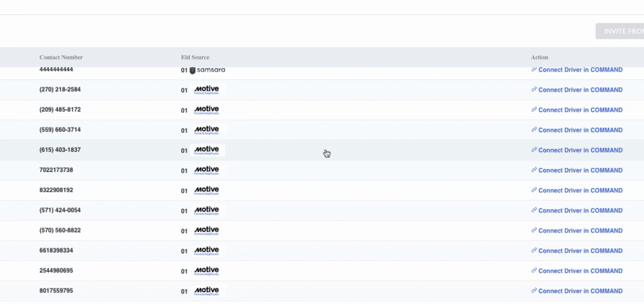Select contact number 8322908192
Screen dimensions: 644x304
[56, 190]
